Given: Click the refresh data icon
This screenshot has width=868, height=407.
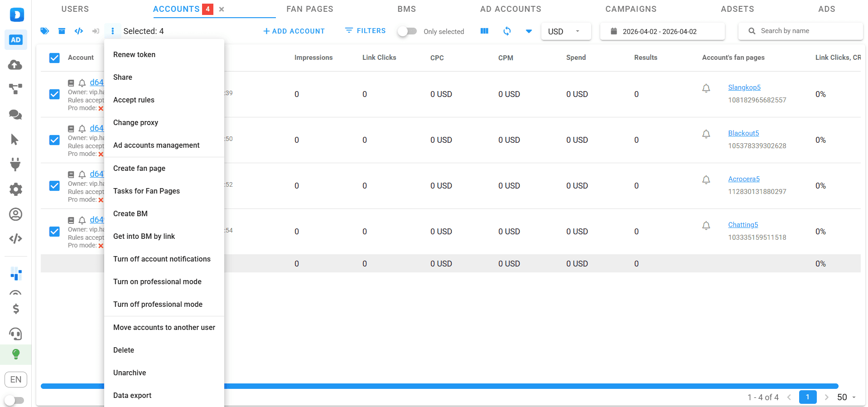Looking at the screenshot, I should [507, 31].
